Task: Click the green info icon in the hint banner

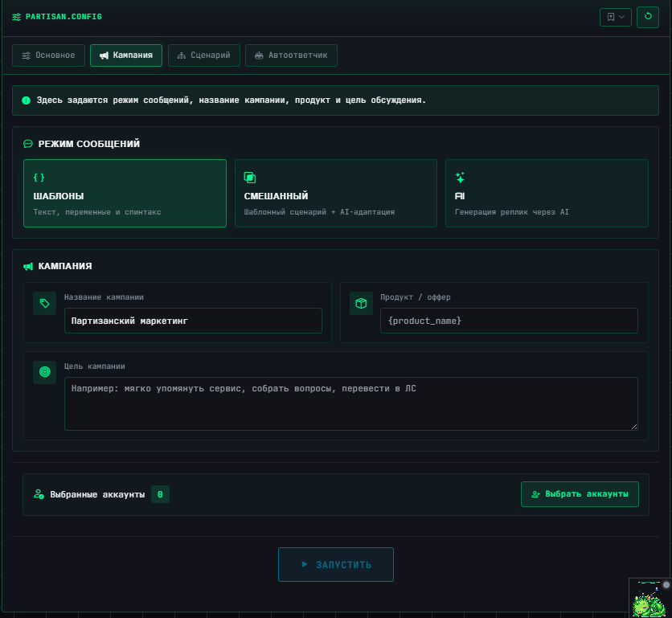Action: pos(27,100)
